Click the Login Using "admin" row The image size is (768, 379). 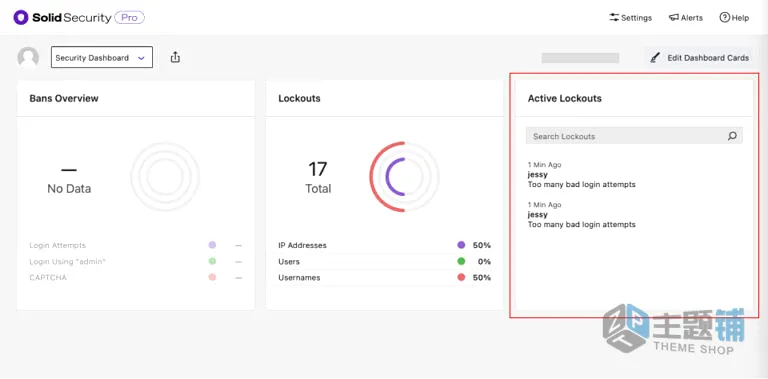[x=136, y=261]
